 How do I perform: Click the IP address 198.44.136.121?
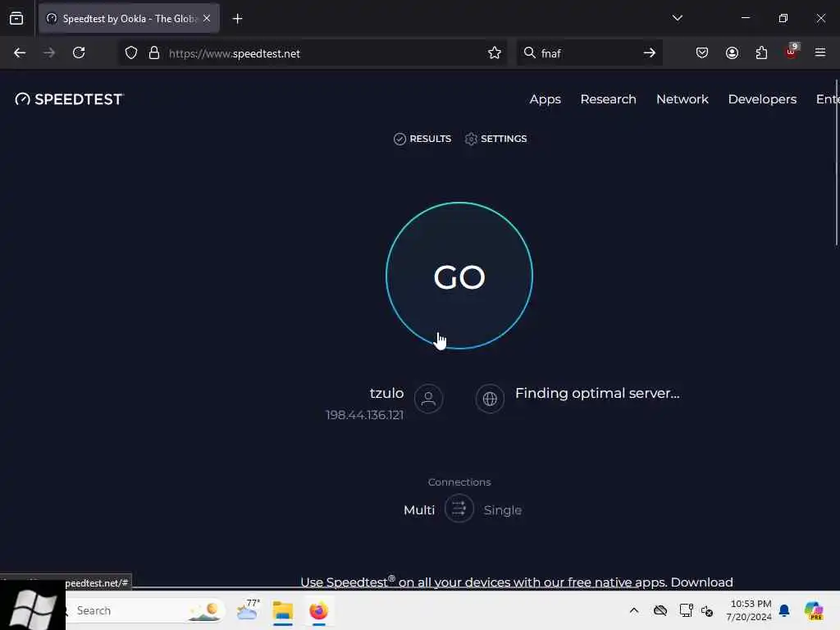[364, 415]
